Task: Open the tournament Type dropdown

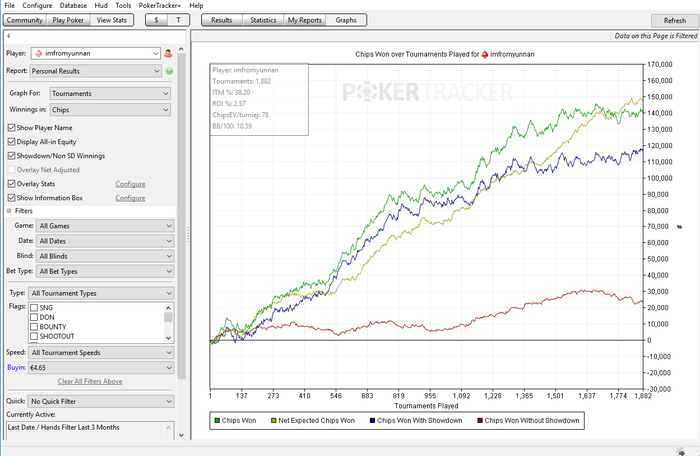Action: (x=101, y=293)
